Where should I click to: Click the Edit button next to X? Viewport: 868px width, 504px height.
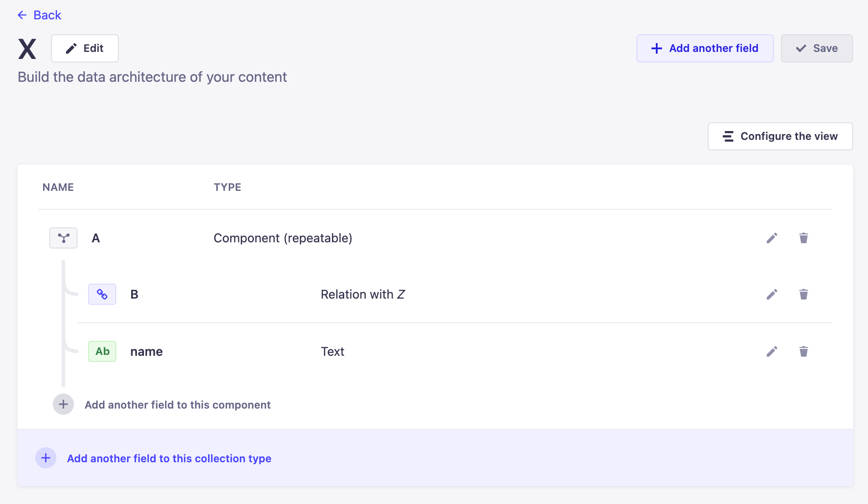click(85, 48)
